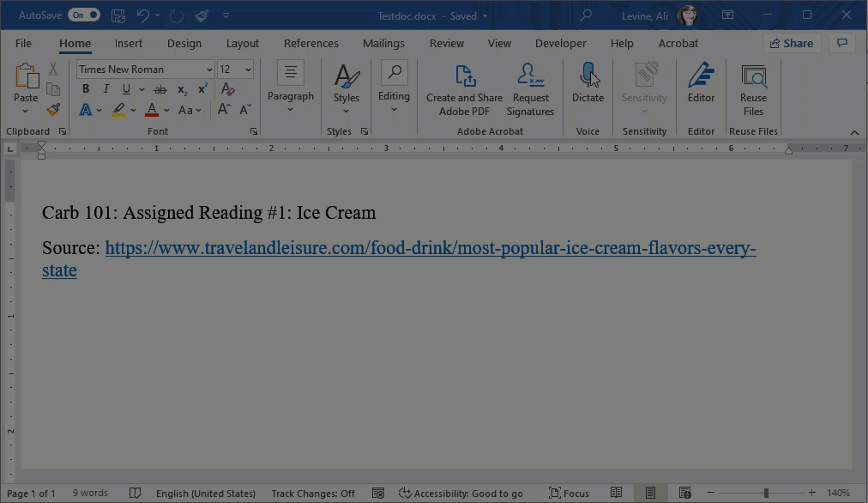Image resolution: width=868 pixels, height=503 pixels.
Task: Open the References ribbon tab
Action: tap(310, 43)
